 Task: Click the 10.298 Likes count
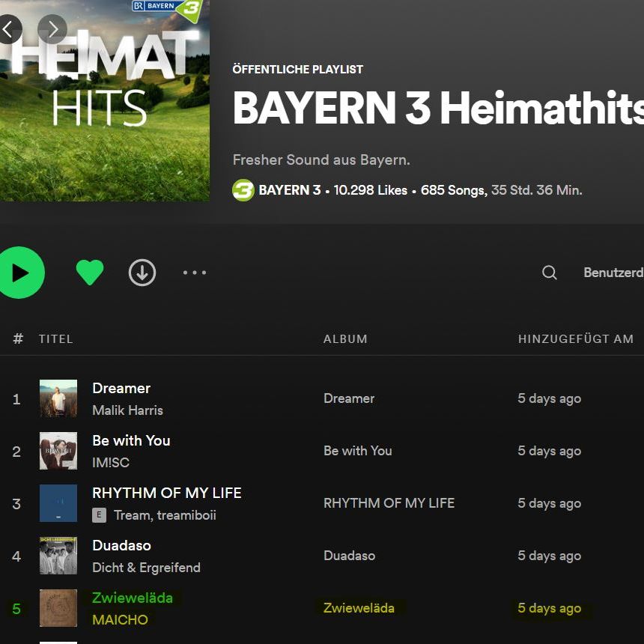pos(371,190)
